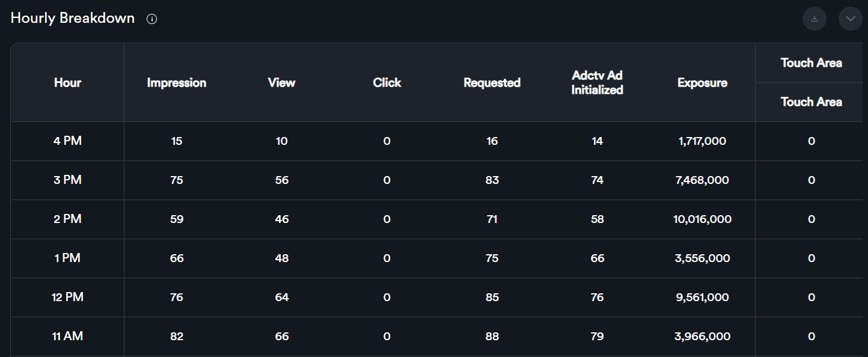
Task: Click the info icon beside Hourly Breakdown
Action: coord(152,19)
